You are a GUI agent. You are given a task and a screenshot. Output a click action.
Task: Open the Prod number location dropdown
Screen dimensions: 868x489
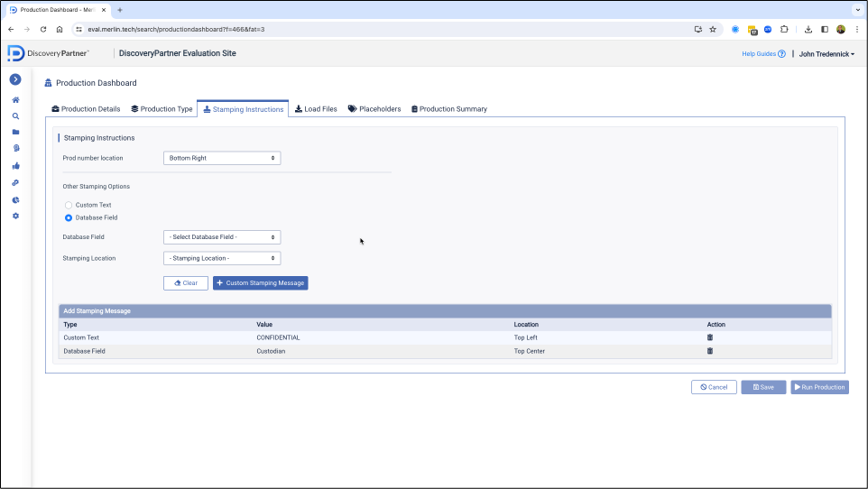point(222,158)
